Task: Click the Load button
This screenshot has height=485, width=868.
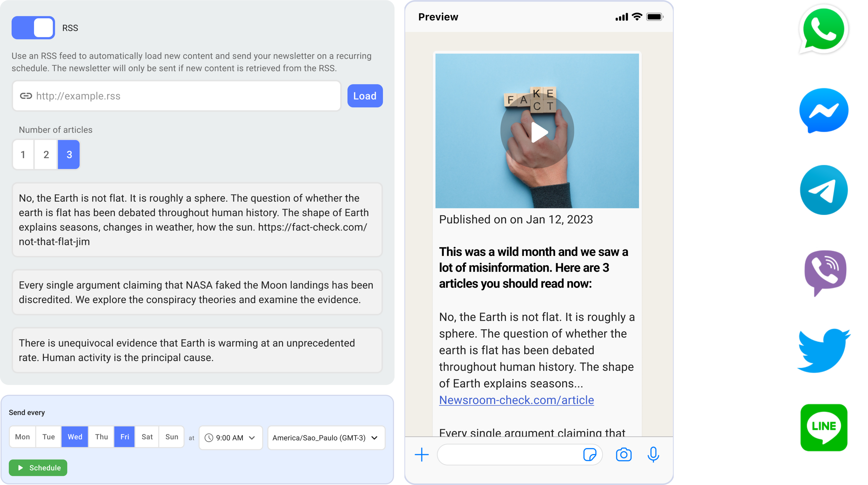Action: click(x=365, y=96)
